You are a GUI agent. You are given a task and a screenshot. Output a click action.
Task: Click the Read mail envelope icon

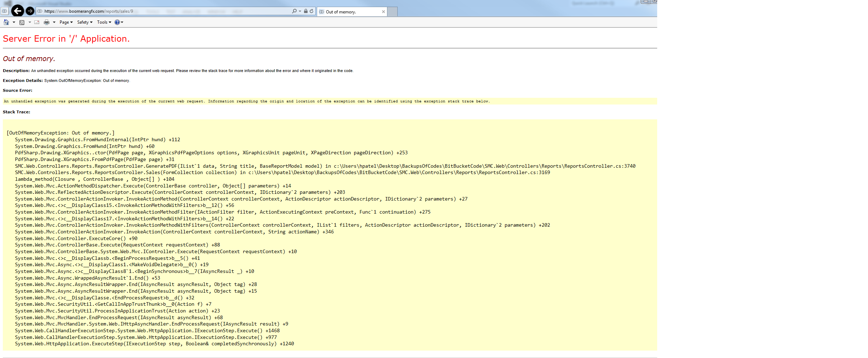click(x=37, y=22)
